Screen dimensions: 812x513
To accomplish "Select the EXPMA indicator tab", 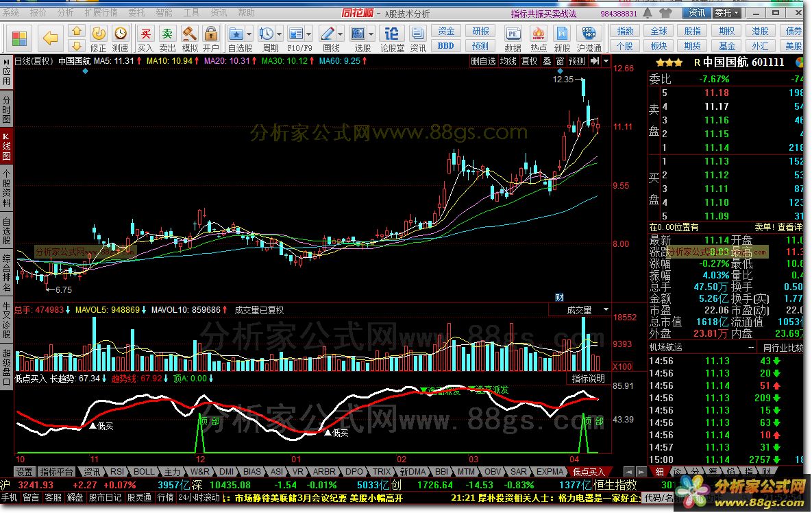I will pos(550,472).
